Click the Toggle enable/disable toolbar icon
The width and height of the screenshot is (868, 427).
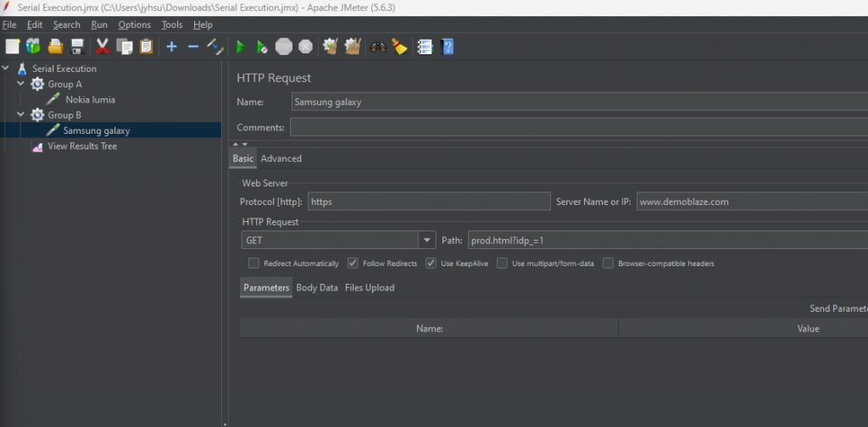pos(214,47)
